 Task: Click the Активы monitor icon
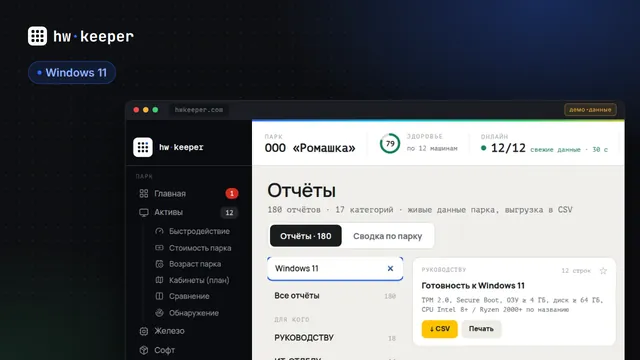tap(144, 212)
